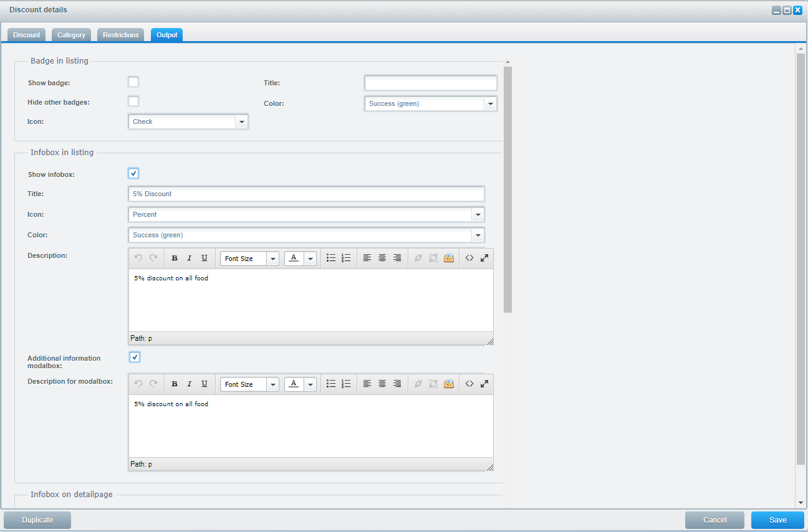Save the discount details
The width and height of the screenshot is (808, 532).
coord(777,520)
